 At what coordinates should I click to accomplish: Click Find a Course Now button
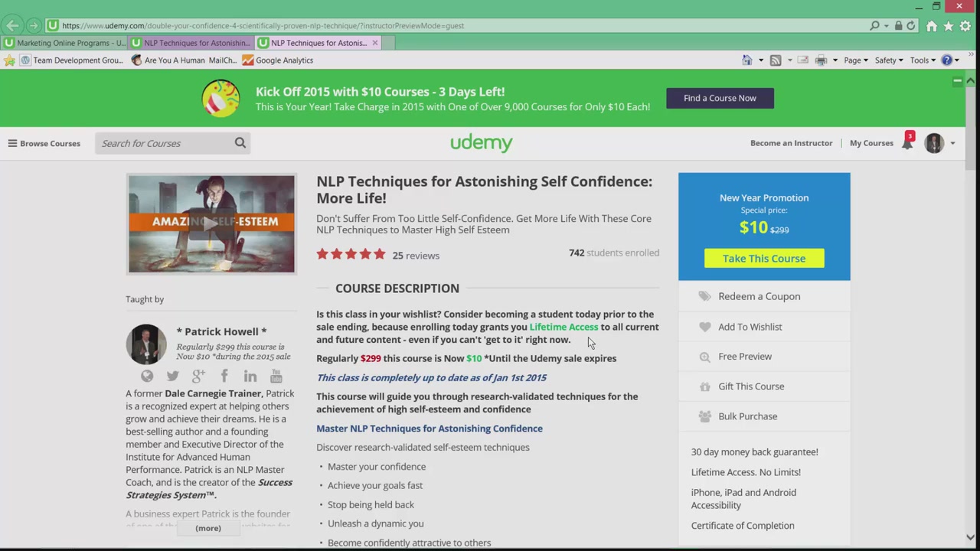[x=720, y=98]
